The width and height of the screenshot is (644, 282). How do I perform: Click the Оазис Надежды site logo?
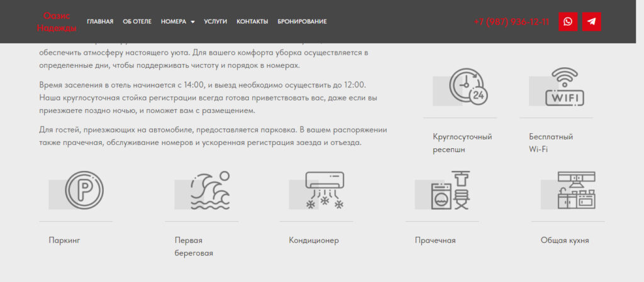coord(57,22)
